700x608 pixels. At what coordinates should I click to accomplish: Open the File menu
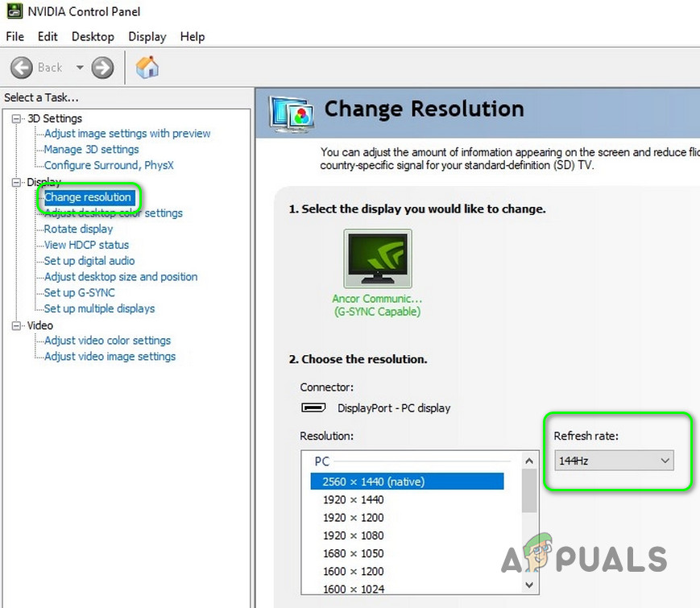[15, 36]
